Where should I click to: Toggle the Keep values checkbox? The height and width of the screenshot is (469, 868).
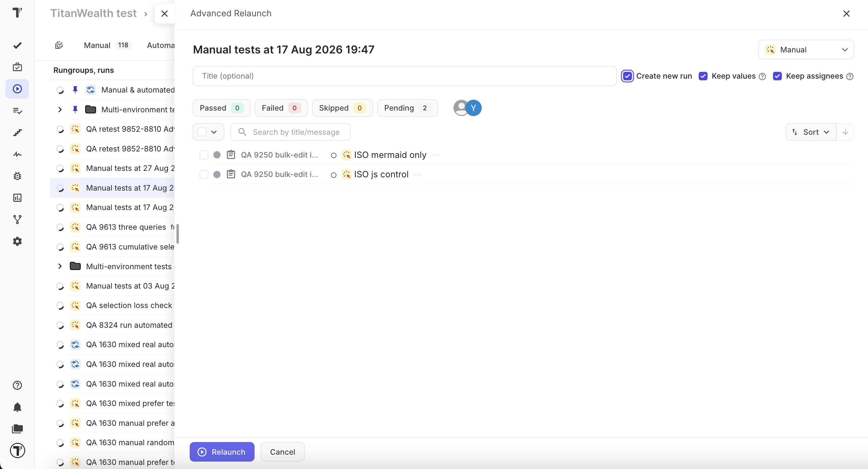[x=703, y=76]
